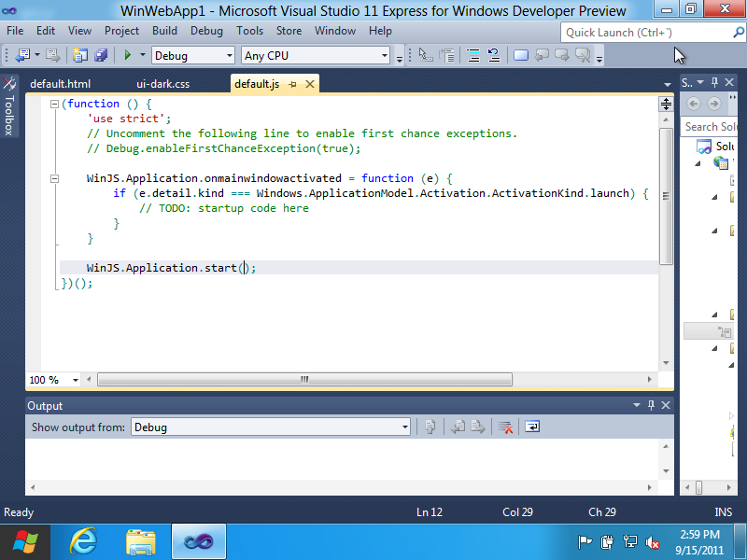This screenshot has height=560, width=747.
Task: Switch to the ui-dark.css tab
Action: tap(163, 84)
